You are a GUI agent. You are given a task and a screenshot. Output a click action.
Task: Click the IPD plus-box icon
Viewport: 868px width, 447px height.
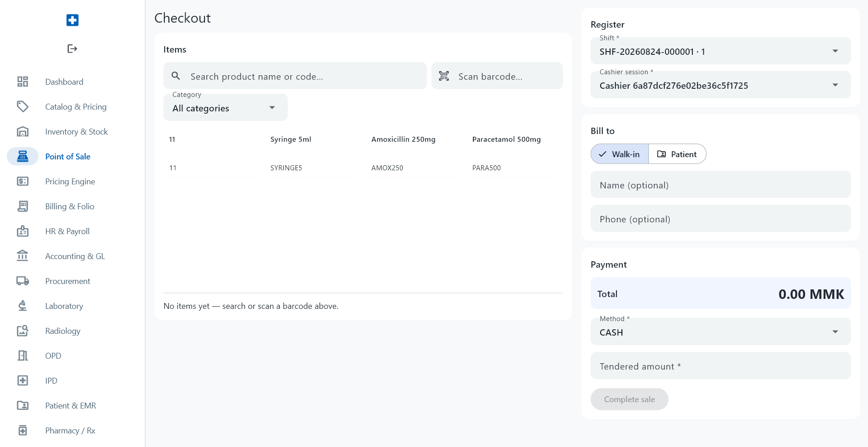click(23, 380)
